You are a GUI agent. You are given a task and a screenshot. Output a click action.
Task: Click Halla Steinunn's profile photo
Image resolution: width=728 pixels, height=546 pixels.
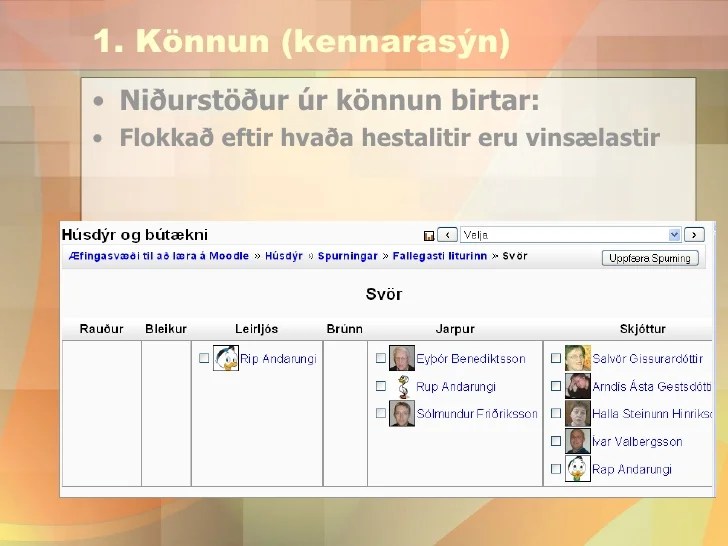click(578, 414)
